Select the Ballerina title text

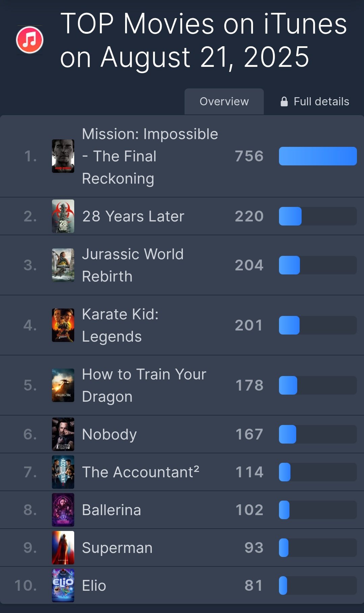coord(111,510)
